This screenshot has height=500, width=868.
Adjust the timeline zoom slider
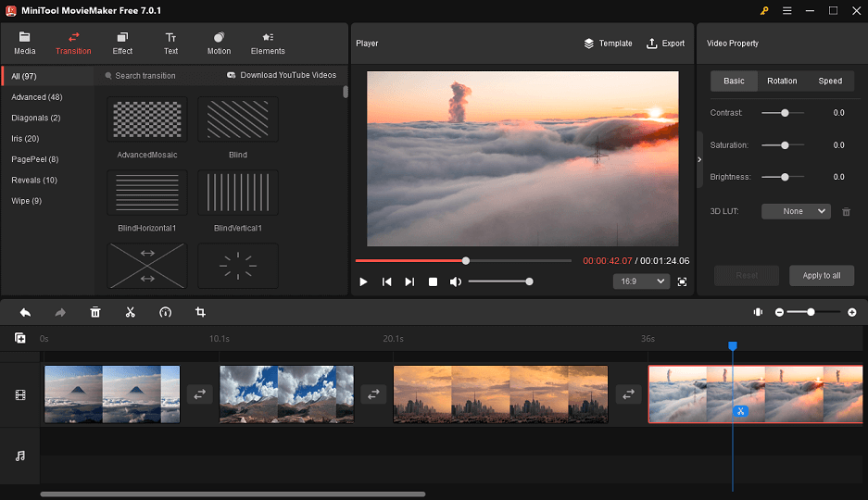click(x=814, y=313)
